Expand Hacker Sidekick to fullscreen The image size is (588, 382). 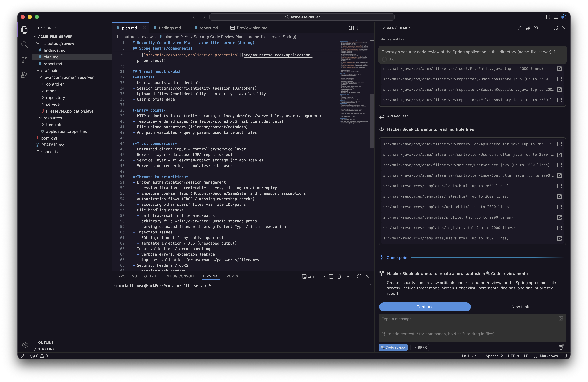pyautogui.click(x=556, y=28)
